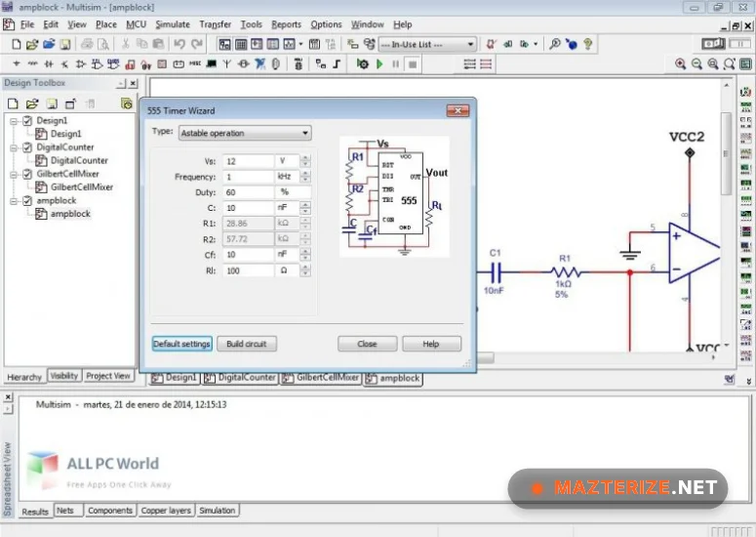
Task: Click the yellow Help question mark icon
Action: (x=588, y=44)
